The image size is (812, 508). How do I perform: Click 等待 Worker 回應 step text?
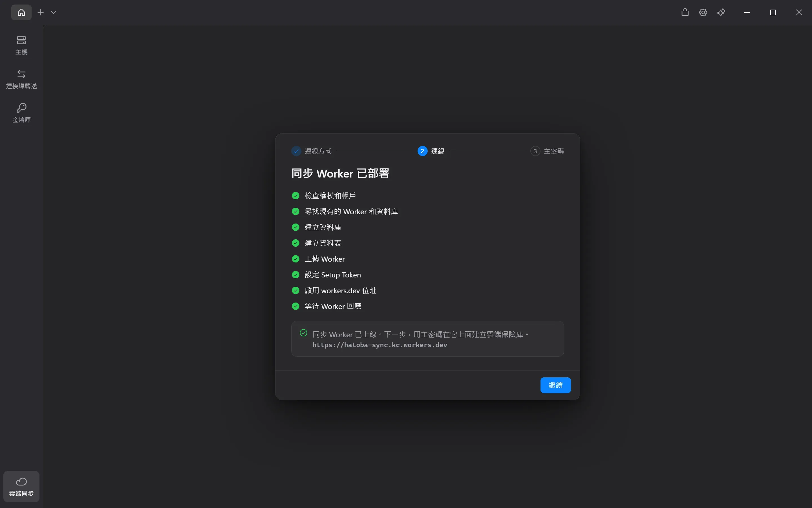pos(333,306)
